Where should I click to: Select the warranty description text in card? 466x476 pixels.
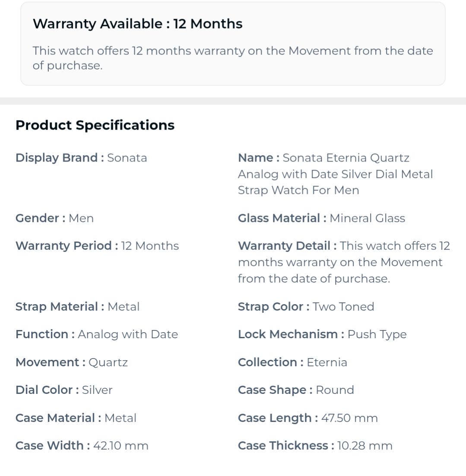click(x=233, y=58)
